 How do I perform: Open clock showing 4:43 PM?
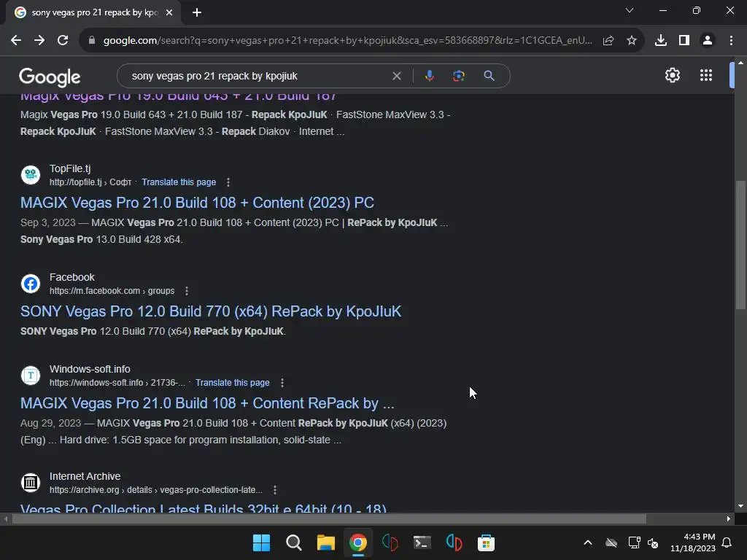pyautogui.click(x=693, y=542)
